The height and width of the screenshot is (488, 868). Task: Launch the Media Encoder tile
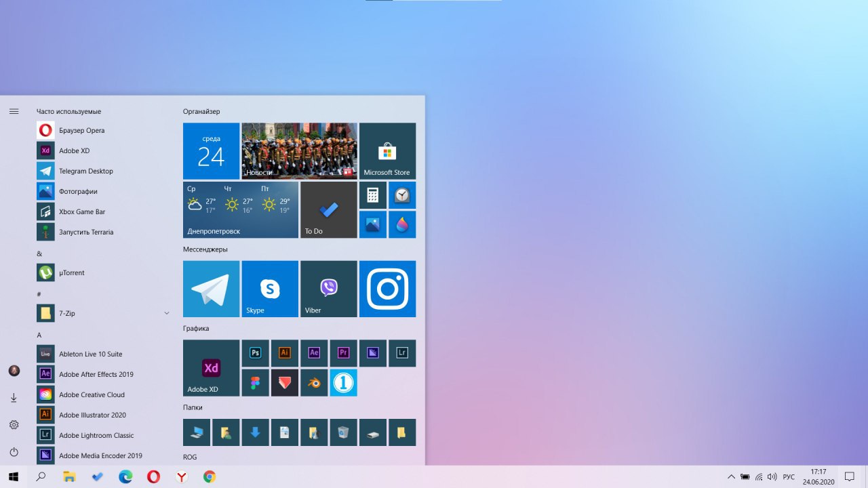(x=373, y=353)
